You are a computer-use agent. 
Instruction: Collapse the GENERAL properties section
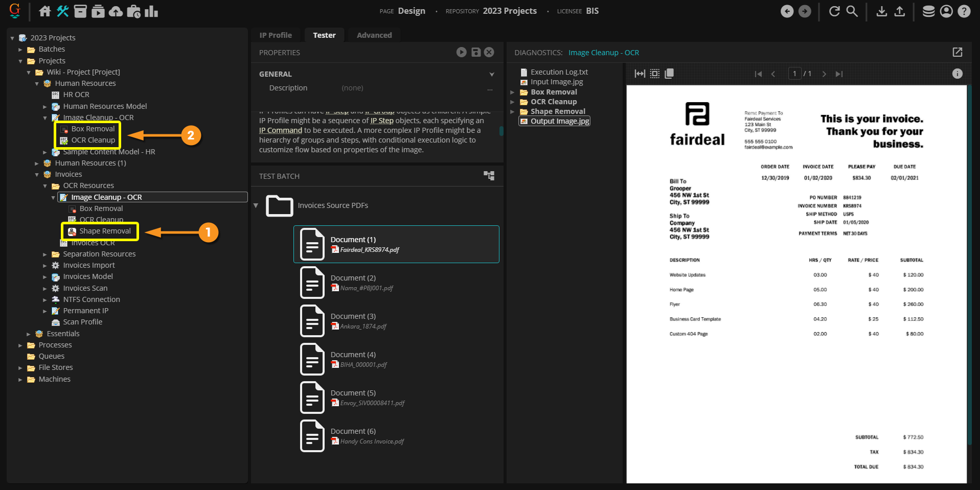[491, 74]
